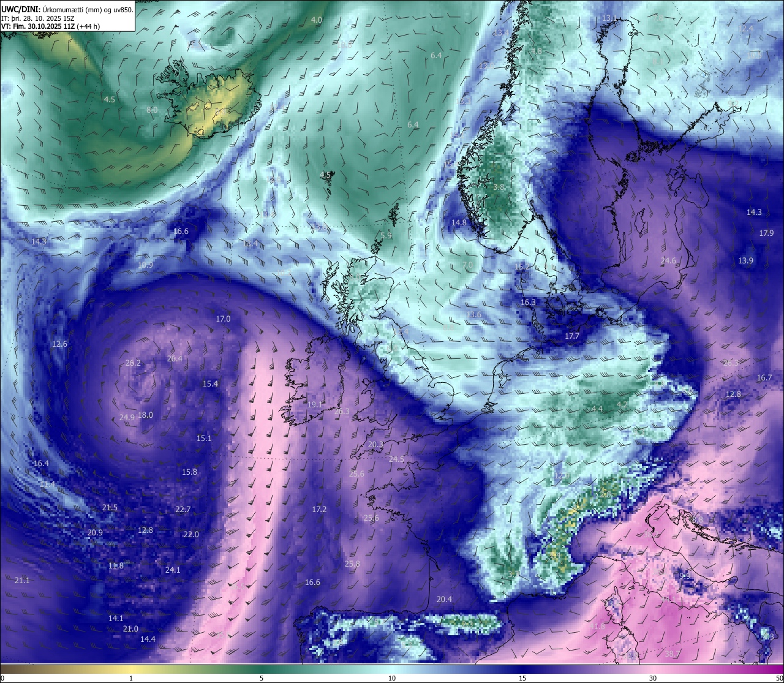Click the IT: þri. 28. 10. 2025 15Z line
This screenshot has height=683, width=784.
point(38,18)
